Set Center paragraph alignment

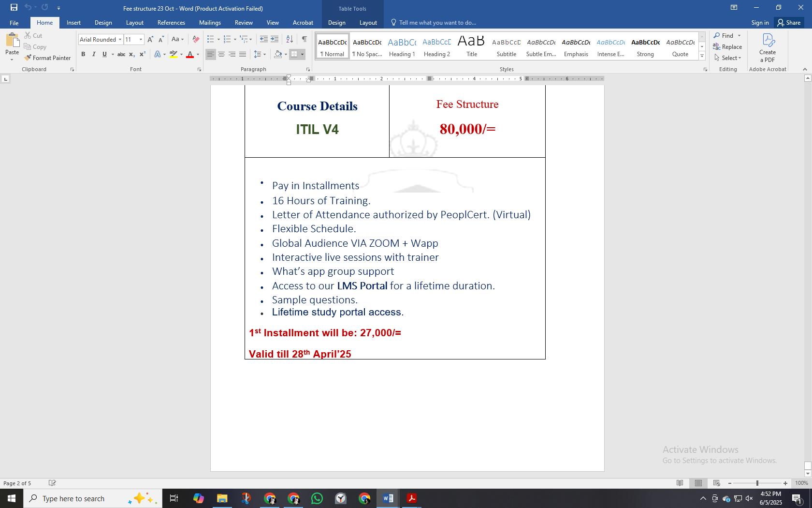(x=221, y=54)
